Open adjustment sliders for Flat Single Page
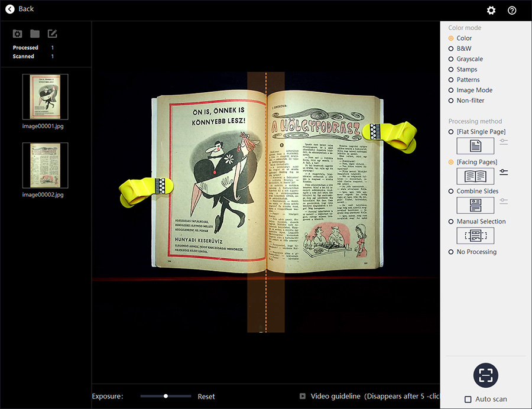Screen dimensions: 532x409 (504, 142)
